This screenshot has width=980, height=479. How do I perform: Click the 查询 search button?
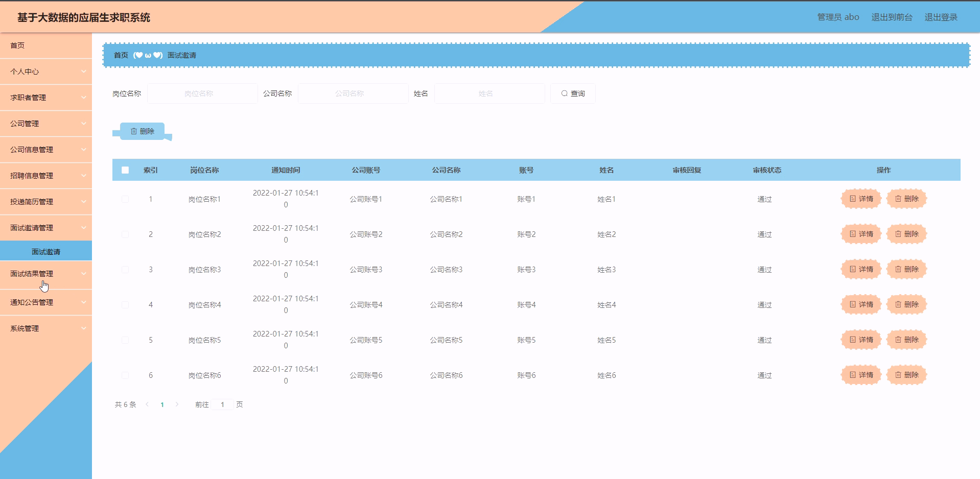coord(572,93)
